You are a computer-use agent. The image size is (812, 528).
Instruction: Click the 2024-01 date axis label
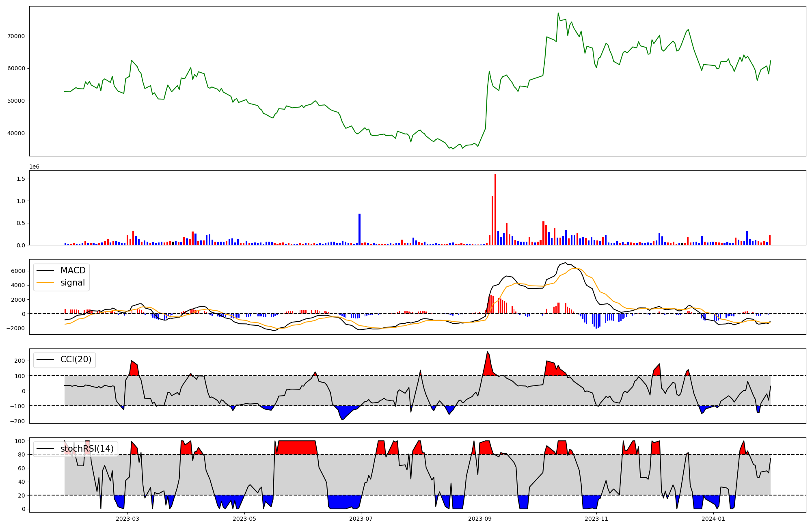pyautogui.click(x=713, y=519)
